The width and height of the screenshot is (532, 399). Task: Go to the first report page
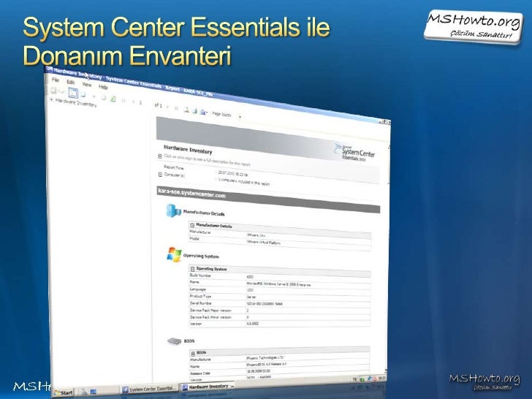(x=123, y=100)
